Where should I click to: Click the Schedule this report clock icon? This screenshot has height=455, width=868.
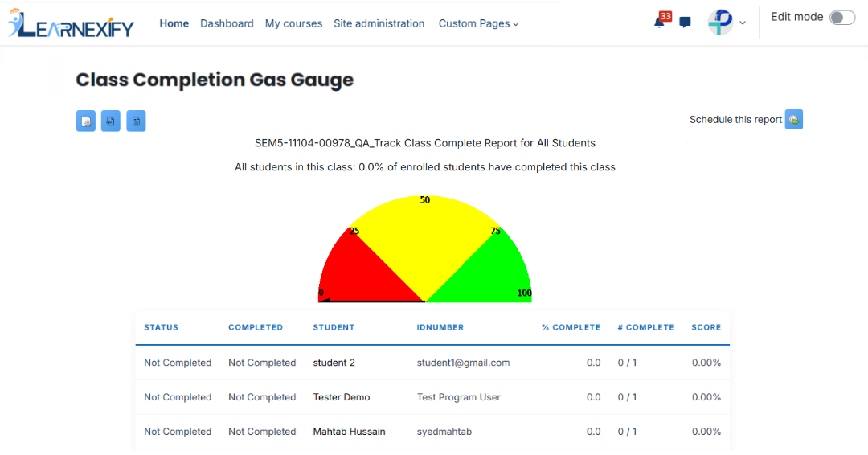pyautogui.click(x=794, y=120)
